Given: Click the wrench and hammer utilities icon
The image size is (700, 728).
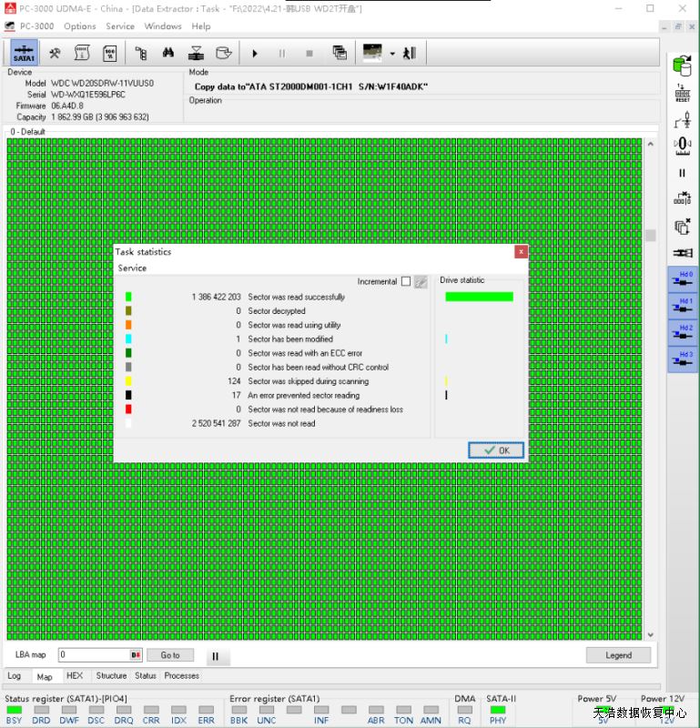Looking at the screenshot, I should [x=56, y=54].
